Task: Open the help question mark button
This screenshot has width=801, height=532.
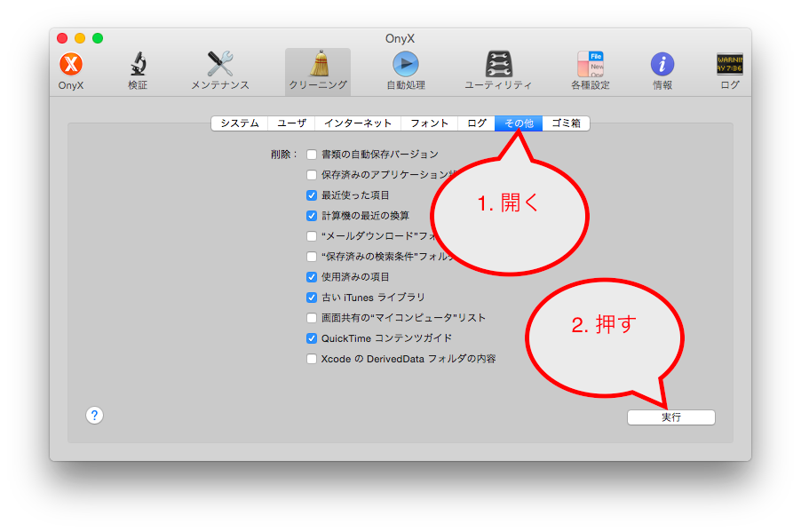Action: [94, 415]
